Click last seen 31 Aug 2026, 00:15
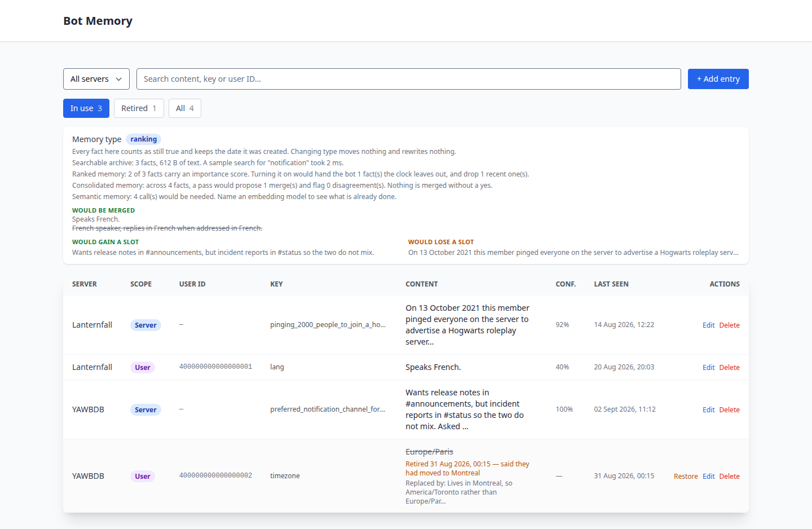 tap(624, 476)
